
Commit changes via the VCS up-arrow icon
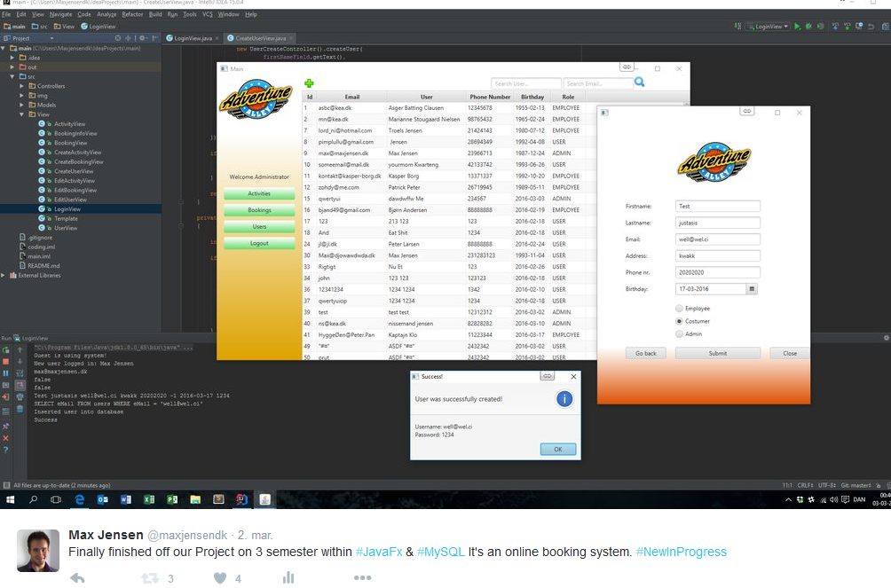(846, 27)
